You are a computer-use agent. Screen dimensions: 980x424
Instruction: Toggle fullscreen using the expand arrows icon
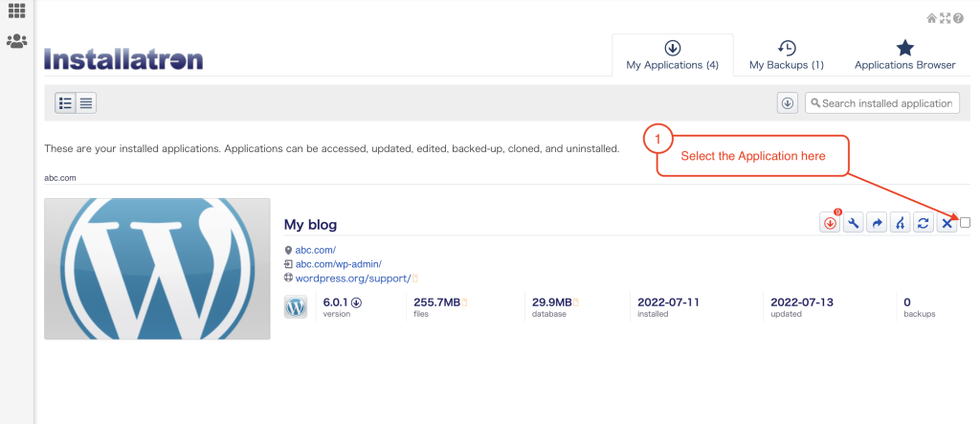click(x=945, y=18)
